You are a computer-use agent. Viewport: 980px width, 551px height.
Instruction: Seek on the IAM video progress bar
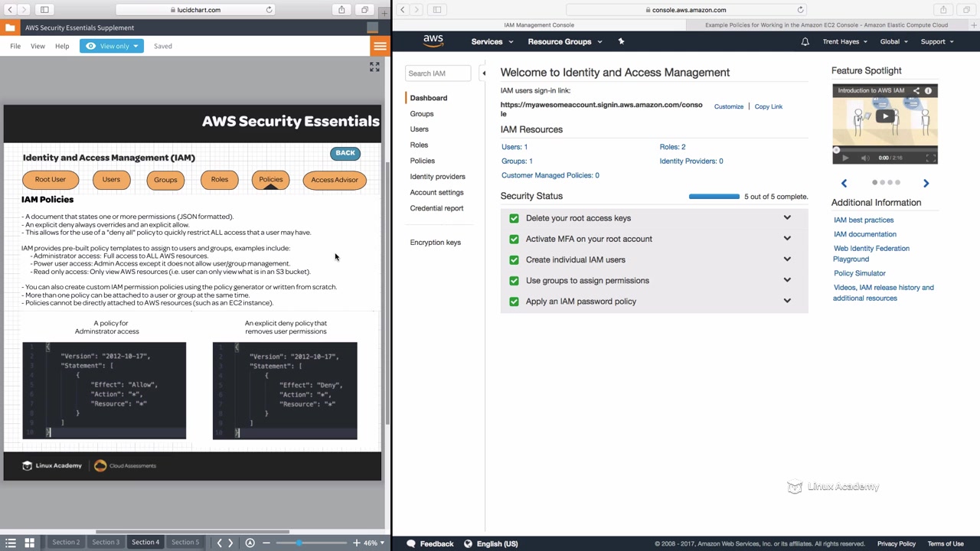(885, 149)
